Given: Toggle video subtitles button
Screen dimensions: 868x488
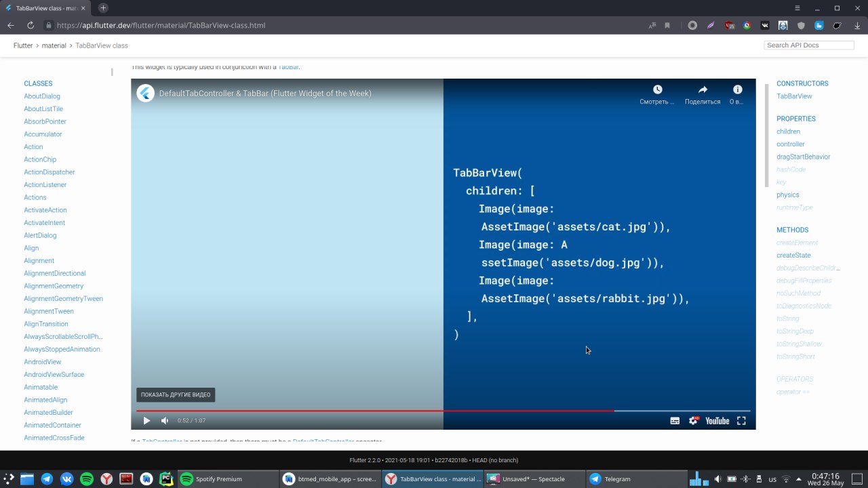Looking at the screenshot, I should [x=675, y=421].
